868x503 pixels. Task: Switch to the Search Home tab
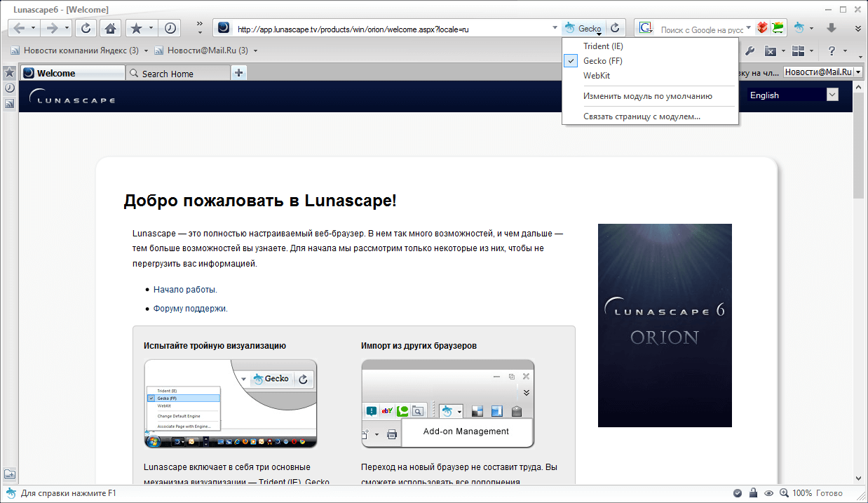pos(178,73)
